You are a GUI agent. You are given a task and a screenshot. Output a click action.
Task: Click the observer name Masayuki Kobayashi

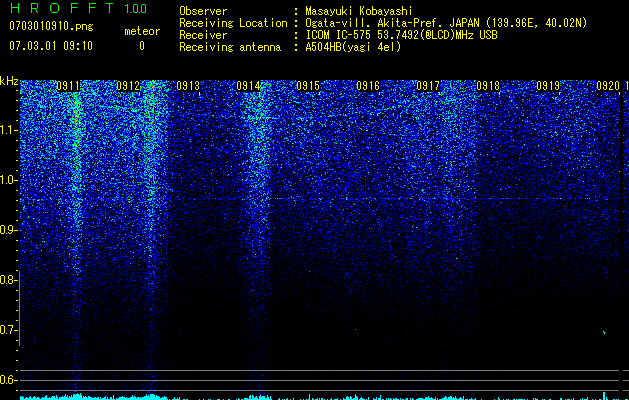tap(359, 11)
